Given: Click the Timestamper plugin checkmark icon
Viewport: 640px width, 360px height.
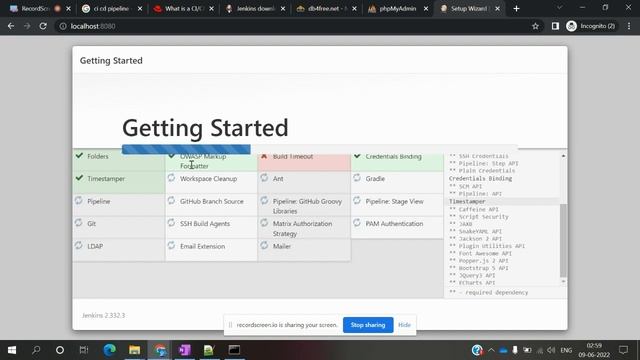Looking at the screenshot, I should point(79,178).
